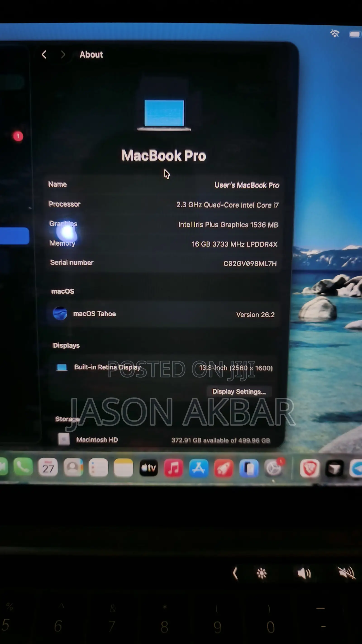Click "Intel Iris Plus Graphics 1536 MB"
362x644 pixels.
228,225
